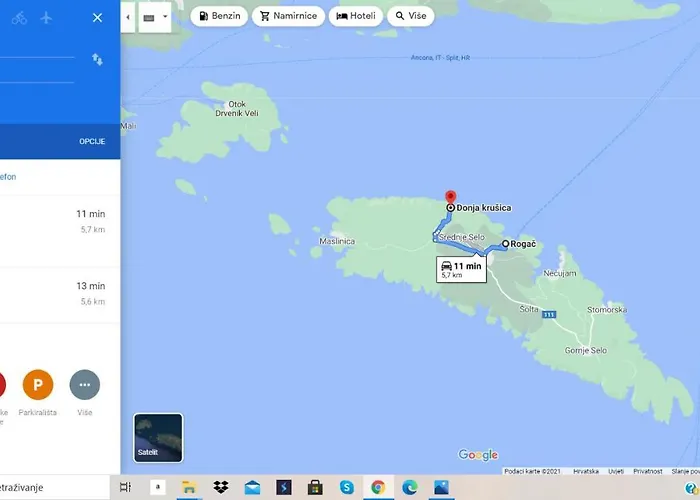Collapse the side panel arrow
The height and width of the screenshot is (500, 700).
(x=128, y=17)
